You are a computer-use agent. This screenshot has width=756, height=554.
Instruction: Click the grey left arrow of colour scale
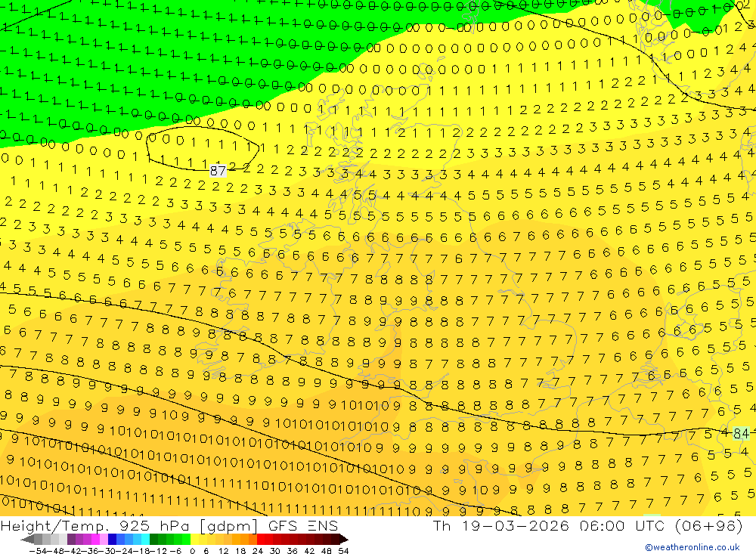click(27, 540)
